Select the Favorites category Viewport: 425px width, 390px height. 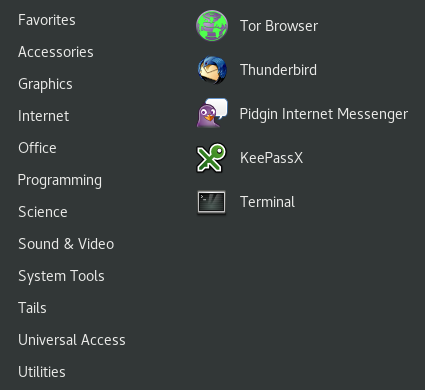[47, 20]
